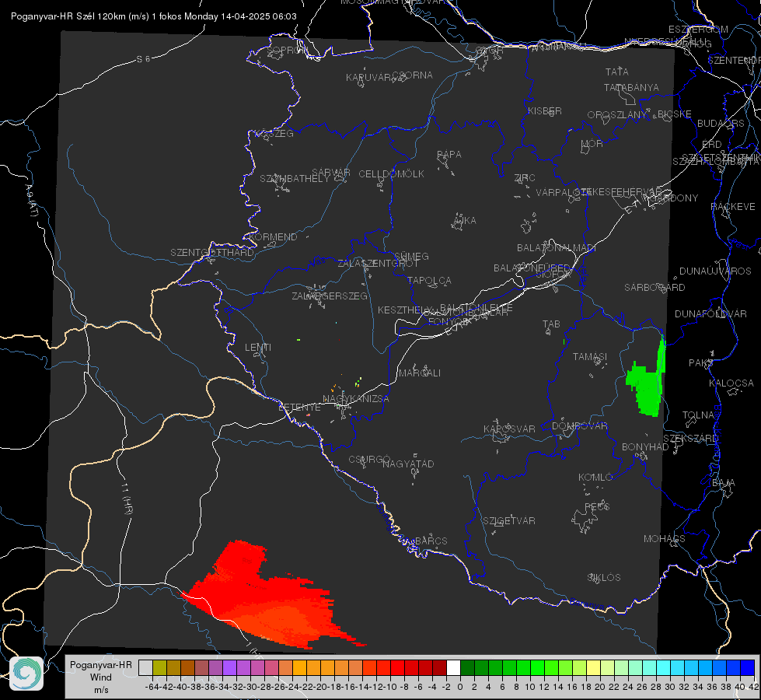Click the SZOMBATHELY city label
The height and width of the screenshot is (700, 761).
tap(294, 179)
